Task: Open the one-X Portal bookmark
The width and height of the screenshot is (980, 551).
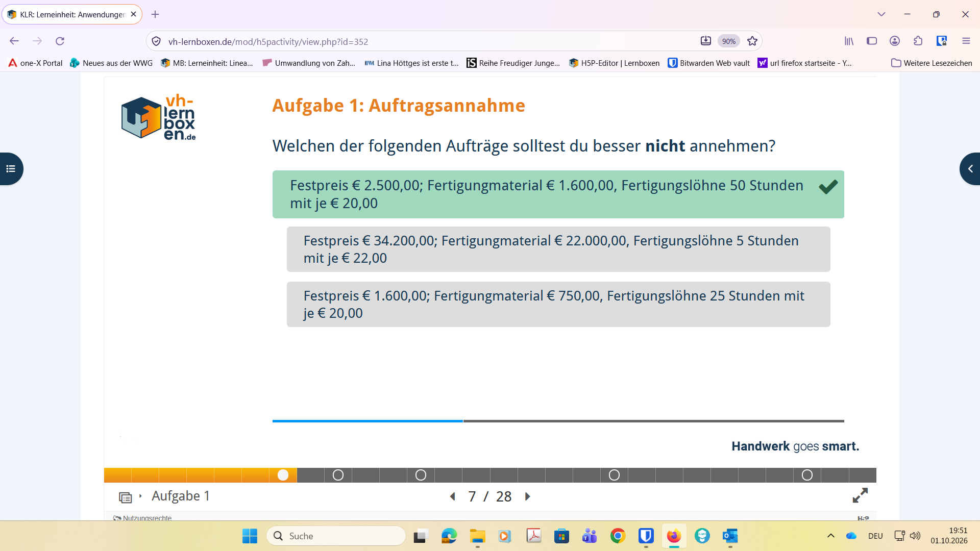Action: [35, 63]
